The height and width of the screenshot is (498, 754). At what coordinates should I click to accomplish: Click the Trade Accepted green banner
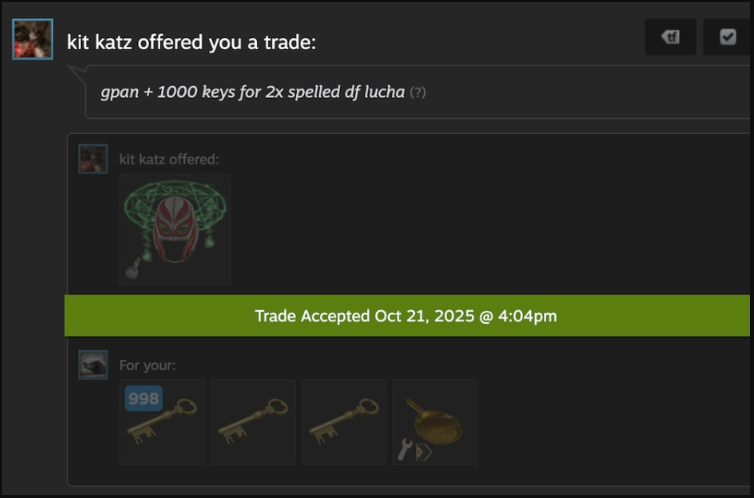click(407, 316)
